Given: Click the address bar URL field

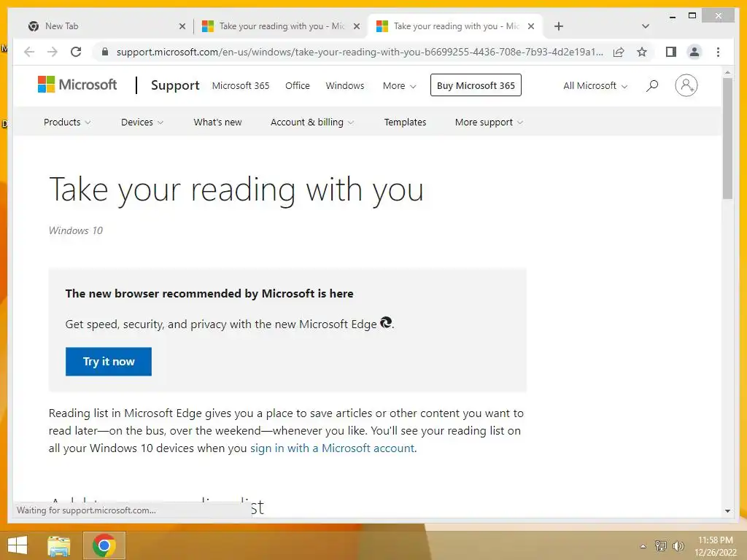Looking at the screenshot, I should point(360,52).
